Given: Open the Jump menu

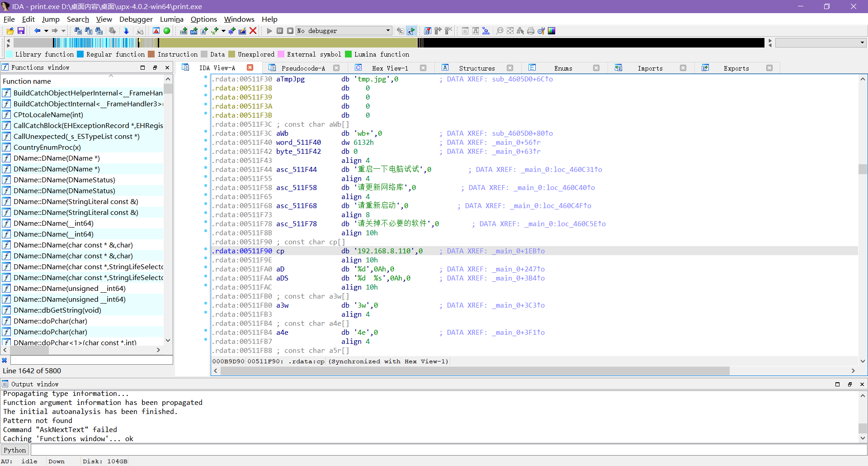Looking at the screenshot, I should (51, 19).
